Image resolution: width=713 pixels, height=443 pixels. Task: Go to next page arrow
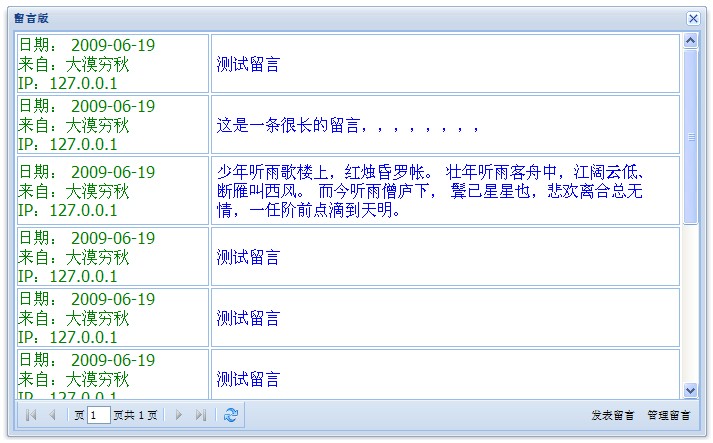(x=179, y=415)
